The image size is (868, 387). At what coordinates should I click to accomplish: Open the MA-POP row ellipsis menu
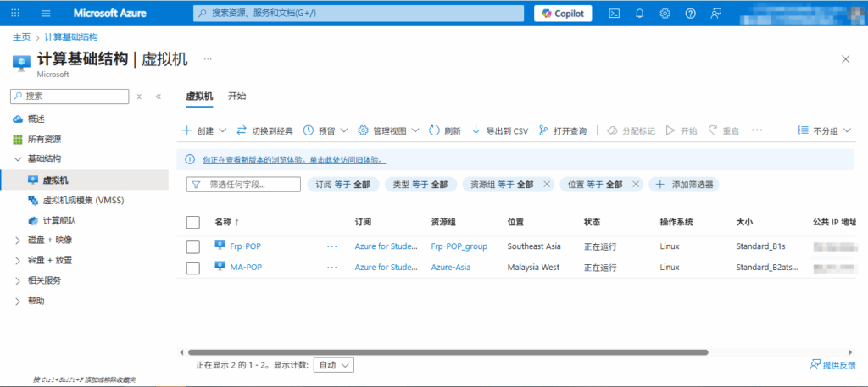click(332, 268)
